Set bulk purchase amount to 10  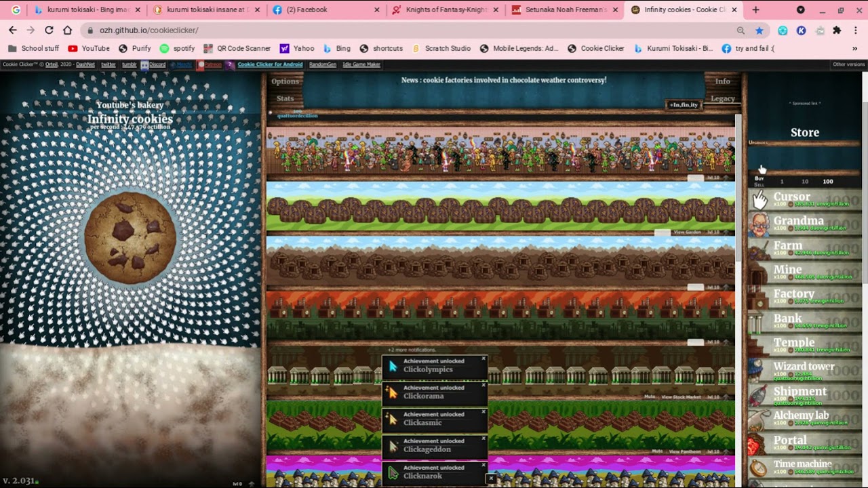tap(805, 182)
